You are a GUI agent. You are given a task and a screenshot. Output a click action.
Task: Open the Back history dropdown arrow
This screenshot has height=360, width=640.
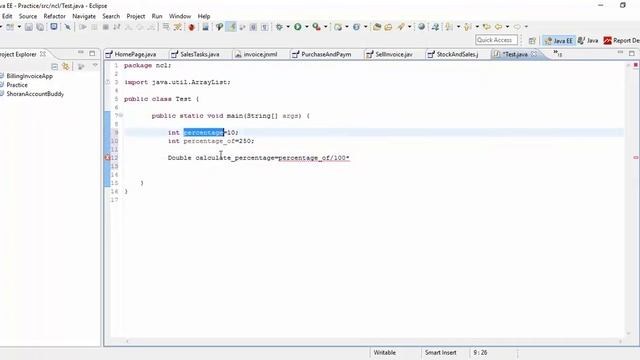507,27
